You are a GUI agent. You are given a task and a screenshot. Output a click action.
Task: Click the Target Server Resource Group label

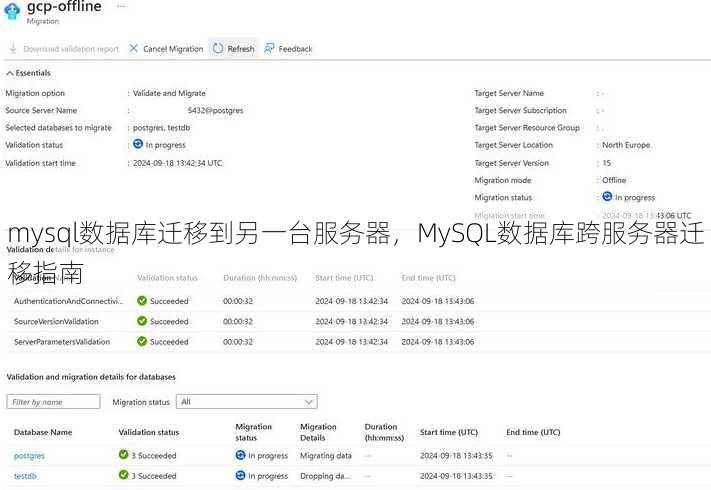[x=527, y=128]
